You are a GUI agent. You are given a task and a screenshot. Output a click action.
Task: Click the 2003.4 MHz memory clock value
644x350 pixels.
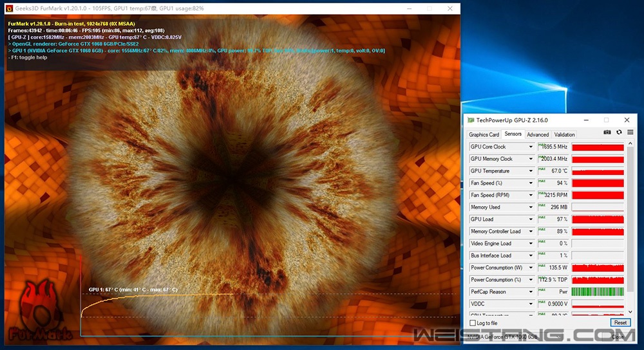[553, 159]
